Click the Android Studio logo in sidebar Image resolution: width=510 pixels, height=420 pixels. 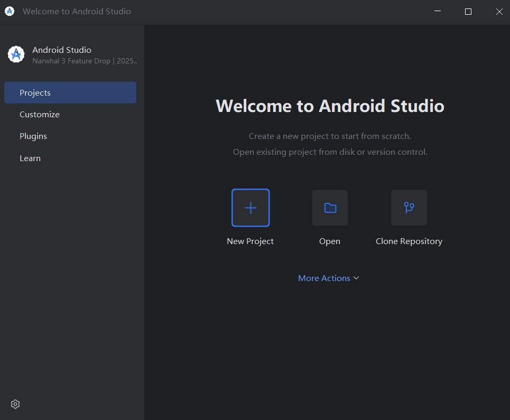[x=16, y=54]
